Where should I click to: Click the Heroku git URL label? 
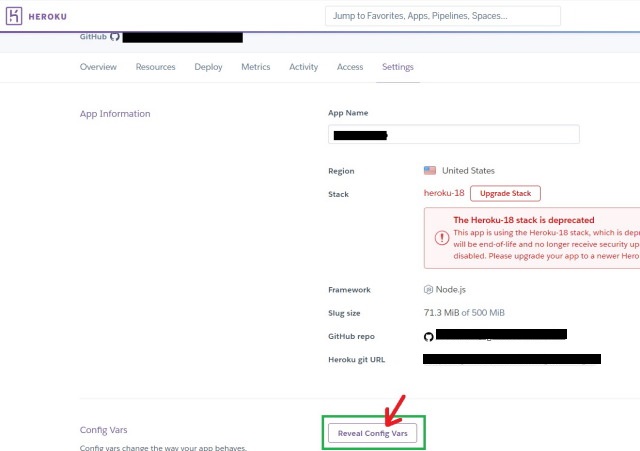tap(356, 360)
